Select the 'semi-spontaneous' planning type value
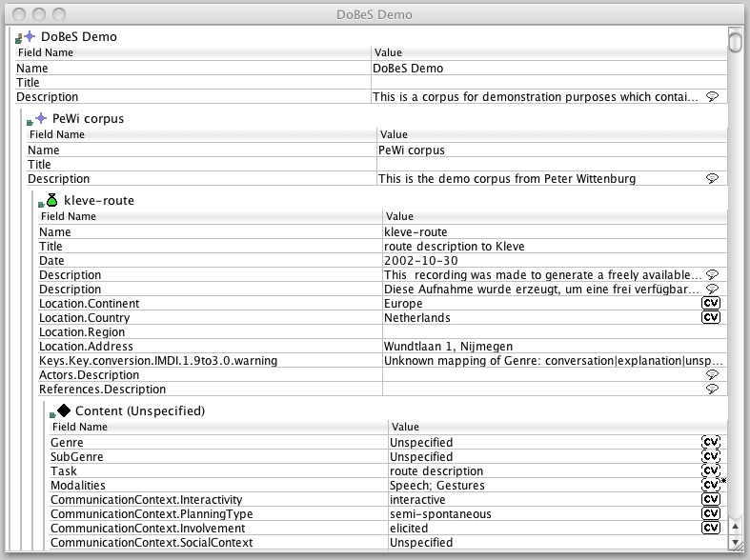Screen dimensions: 750x560 coord(440,514)
